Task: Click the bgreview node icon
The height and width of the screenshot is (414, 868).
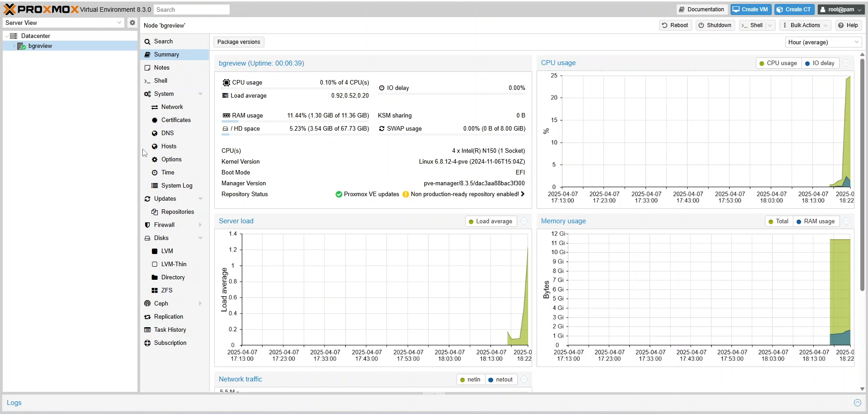Action: click(x=21, y=46)
